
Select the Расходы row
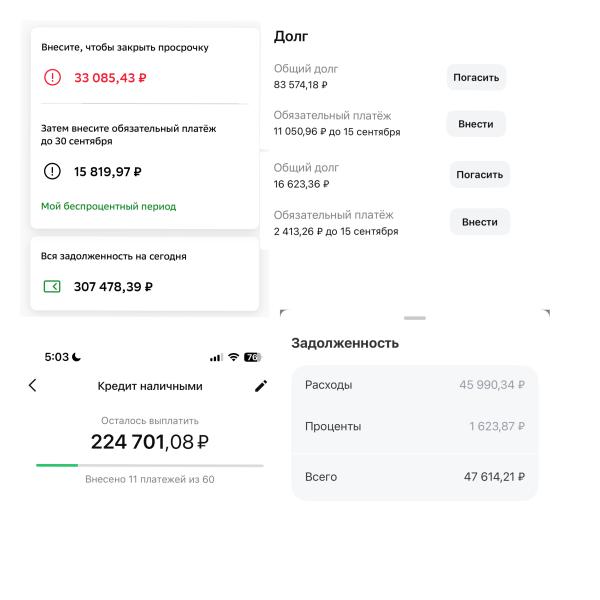click(414, 385)
